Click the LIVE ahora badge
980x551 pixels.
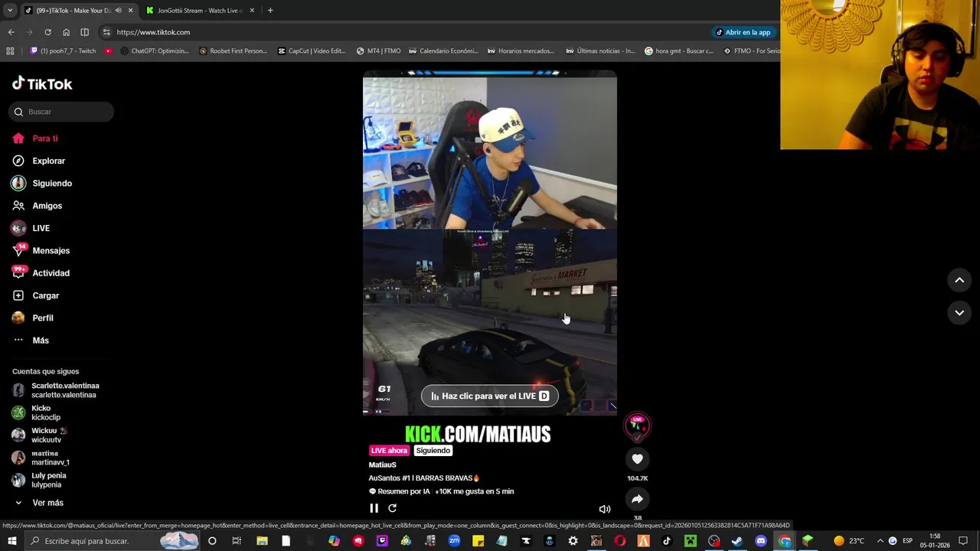[x=389, y=451]
